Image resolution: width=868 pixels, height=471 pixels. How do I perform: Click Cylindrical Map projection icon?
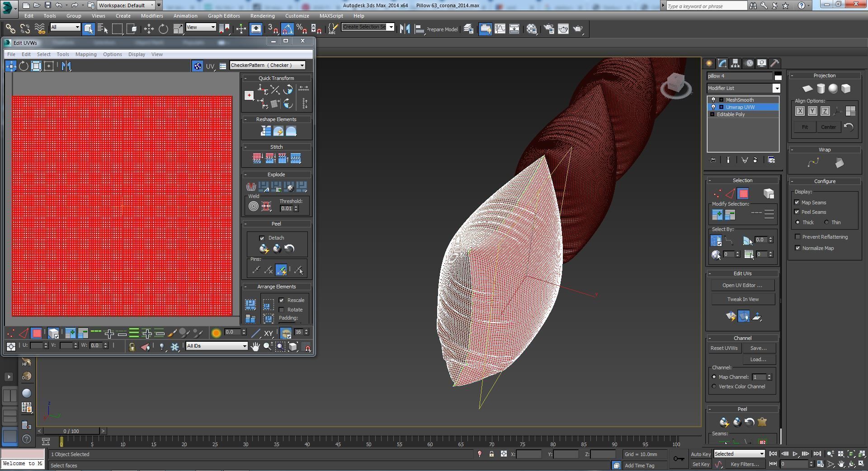tap(821, 89)
